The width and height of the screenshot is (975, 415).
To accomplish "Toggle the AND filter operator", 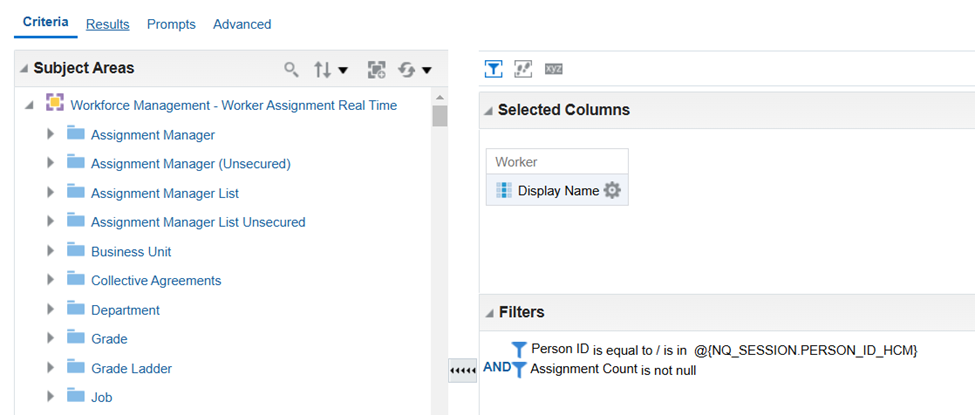I will [497, 367].
